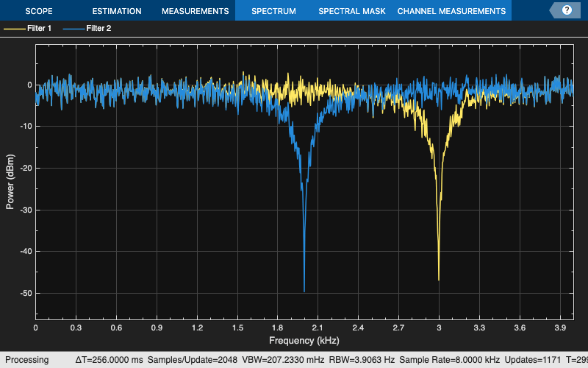Viewport: 588px width, 368px height.
Task: Switch to the Estimation tab
Action: click(x=117, y=11)
